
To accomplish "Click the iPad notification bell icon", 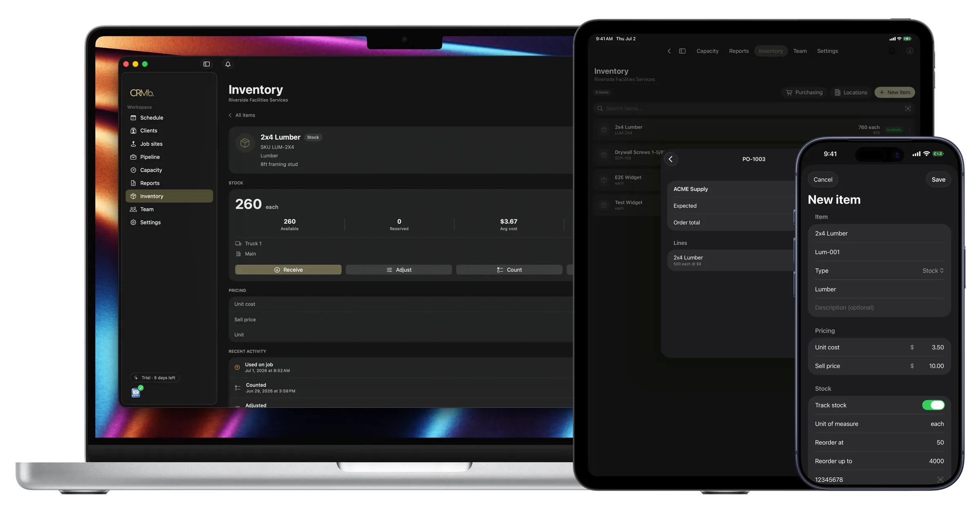I will point(892,51).
